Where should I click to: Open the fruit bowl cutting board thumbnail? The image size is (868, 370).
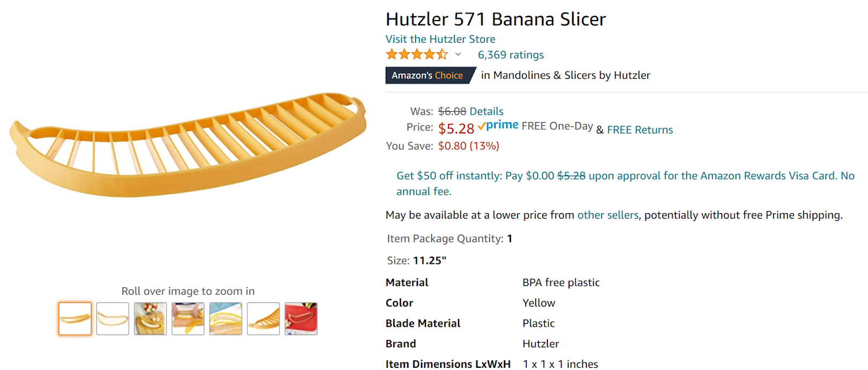tap(150, 318)
